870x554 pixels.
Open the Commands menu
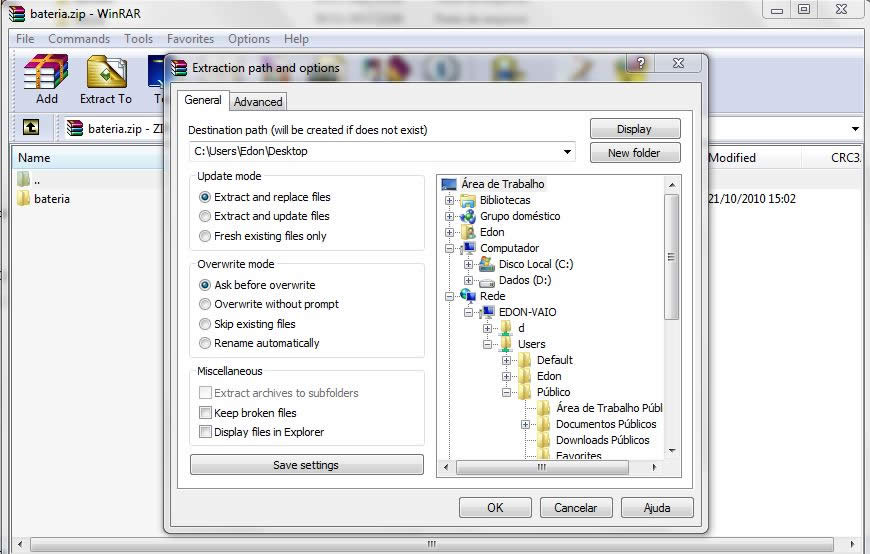click(x=79, y=39)
